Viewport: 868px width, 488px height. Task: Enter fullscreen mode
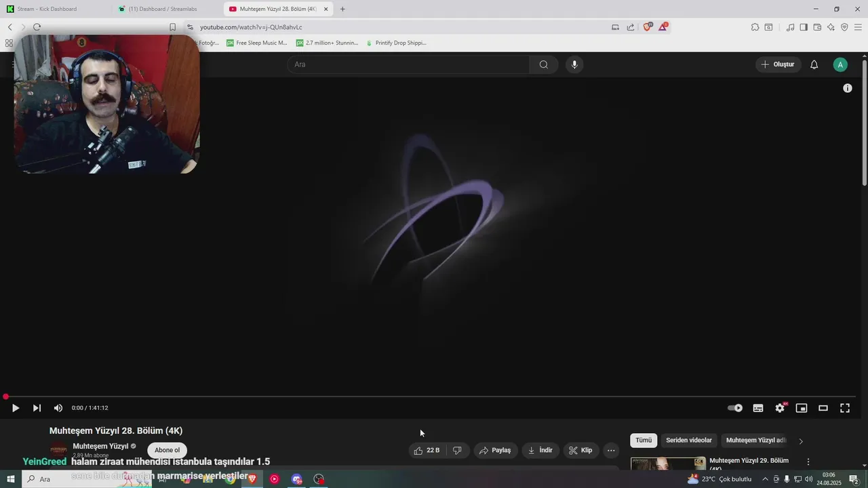(845, 408)
